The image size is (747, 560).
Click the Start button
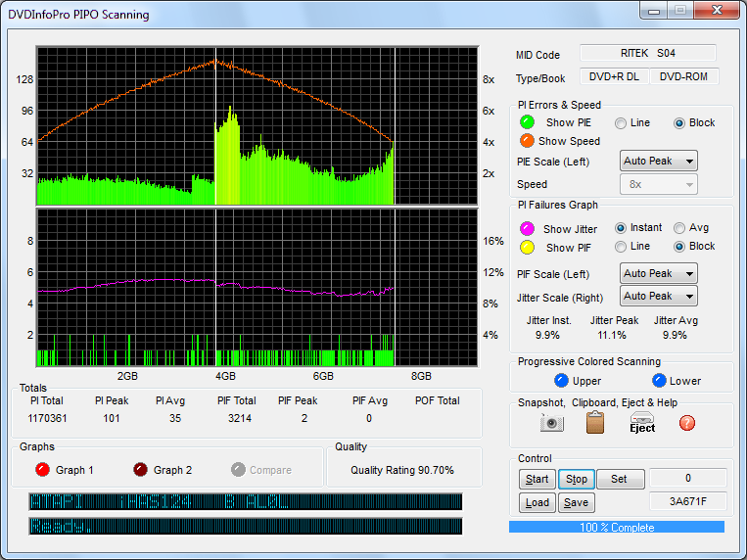click(x=537, y=479)
